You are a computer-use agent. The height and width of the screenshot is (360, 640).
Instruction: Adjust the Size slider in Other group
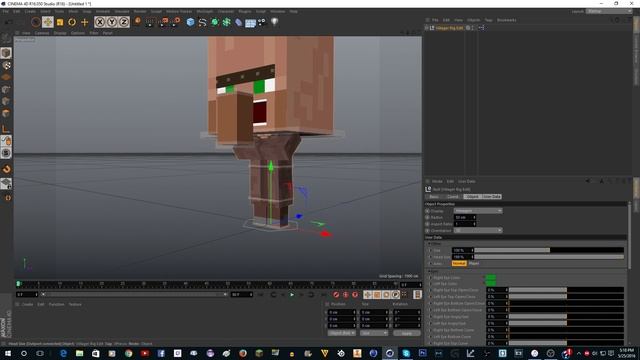tap(549, 250)
